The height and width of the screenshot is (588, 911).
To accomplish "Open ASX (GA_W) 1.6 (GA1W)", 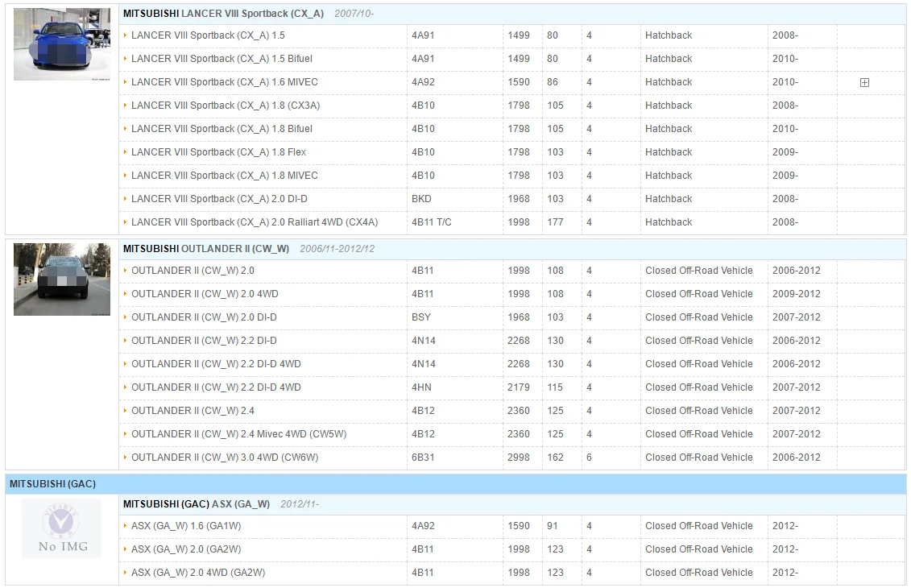I will 186,526.
